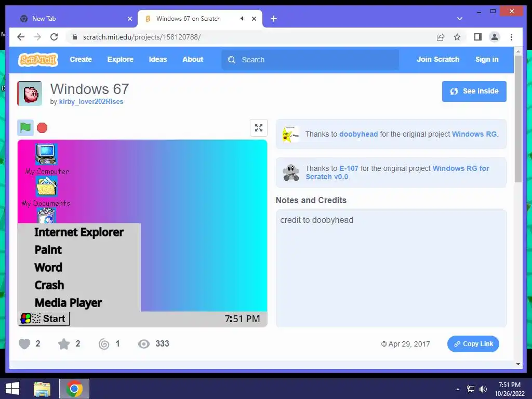The height and width of the screenshot is (399, 532).
Task: Click the network icon in the system tray
Action: [471, 389]
